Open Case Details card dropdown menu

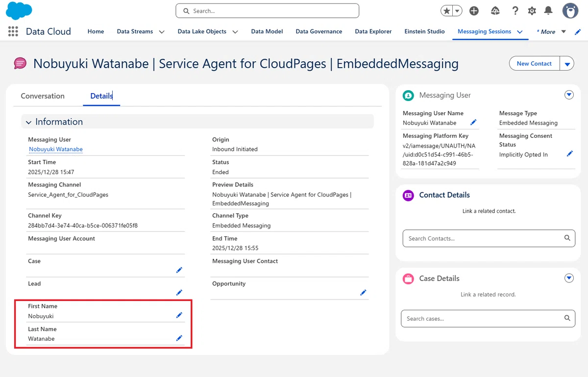pyautogui.click(x=569, y=278)
